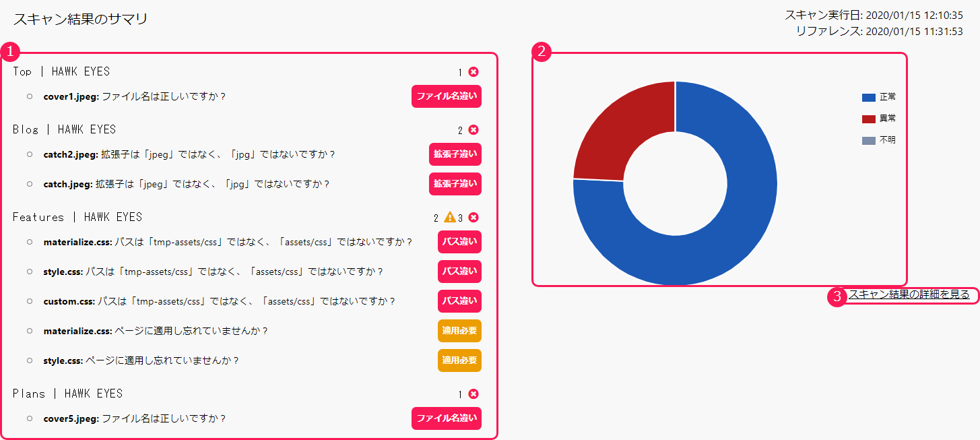Toggle the 不明 legend entry in chart

pos(879,141)
